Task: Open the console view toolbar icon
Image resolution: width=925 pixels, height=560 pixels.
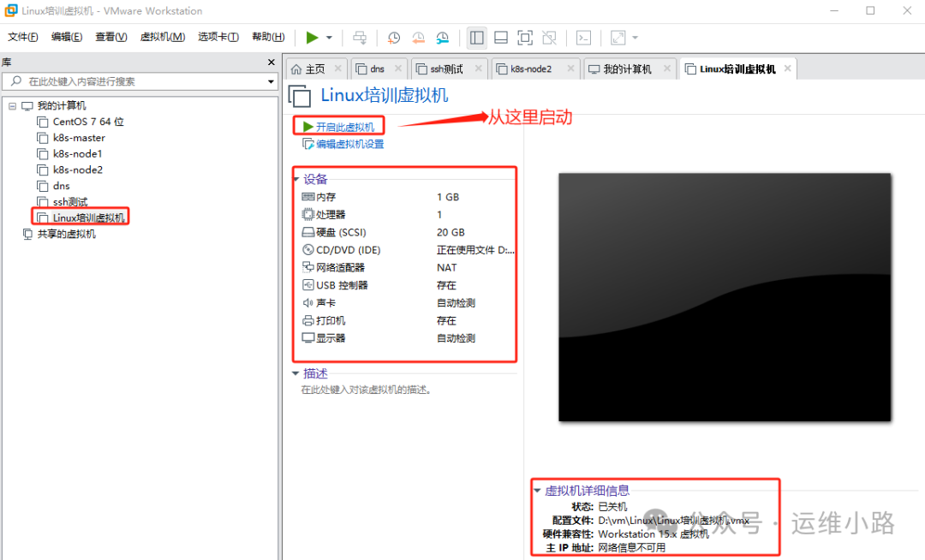Action: 583,38
